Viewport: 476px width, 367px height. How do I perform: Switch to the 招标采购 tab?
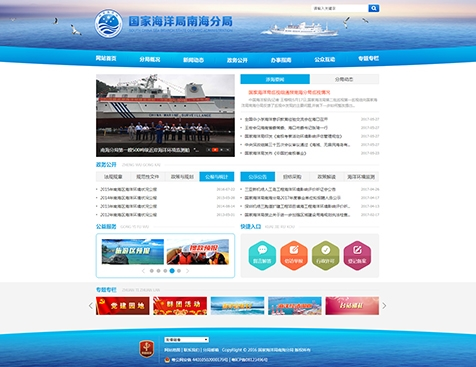pos(292,177)
